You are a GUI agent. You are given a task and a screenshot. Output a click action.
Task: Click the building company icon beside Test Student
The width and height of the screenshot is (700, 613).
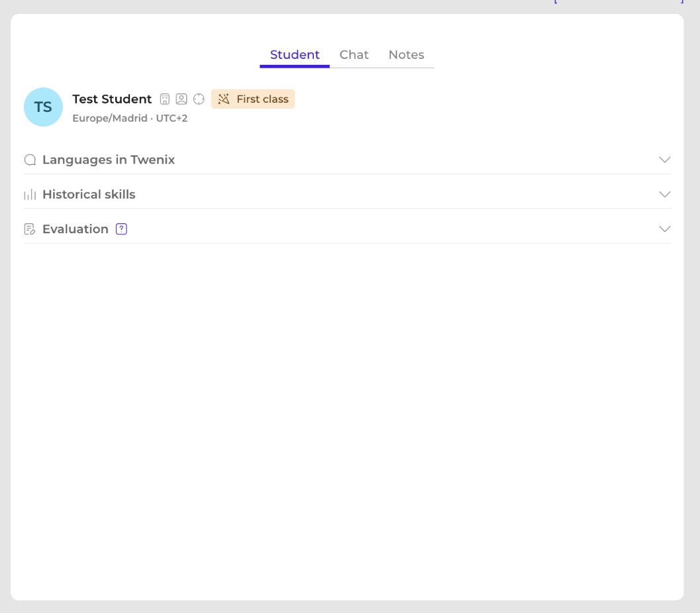click(165, 99)
